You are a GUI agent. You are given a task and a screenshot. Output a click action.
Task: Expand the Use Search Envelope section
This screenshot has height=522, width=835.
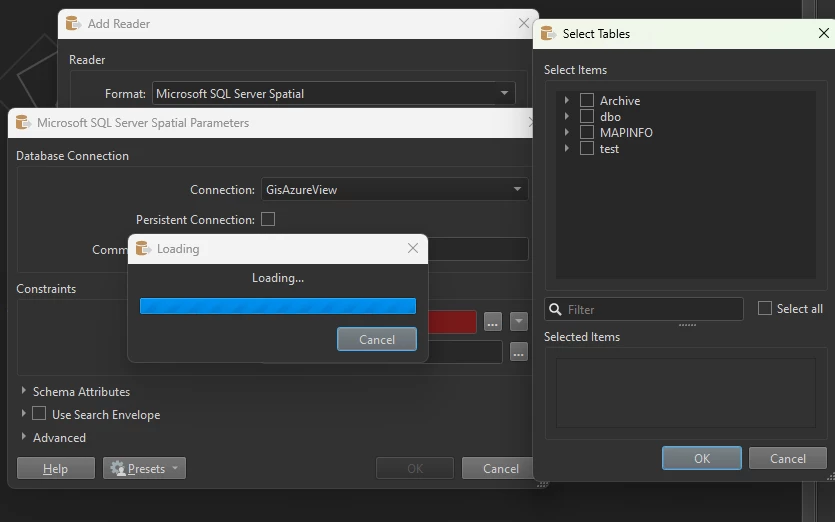click(23, 413)
